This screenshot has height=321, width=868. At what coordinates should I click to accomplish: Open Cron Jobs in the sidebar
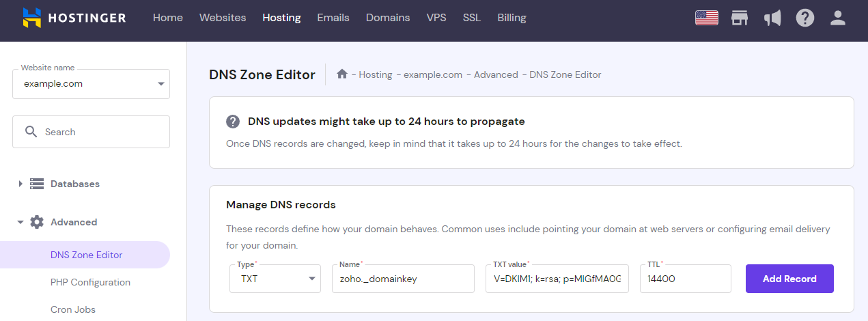[x=73, y=309]
